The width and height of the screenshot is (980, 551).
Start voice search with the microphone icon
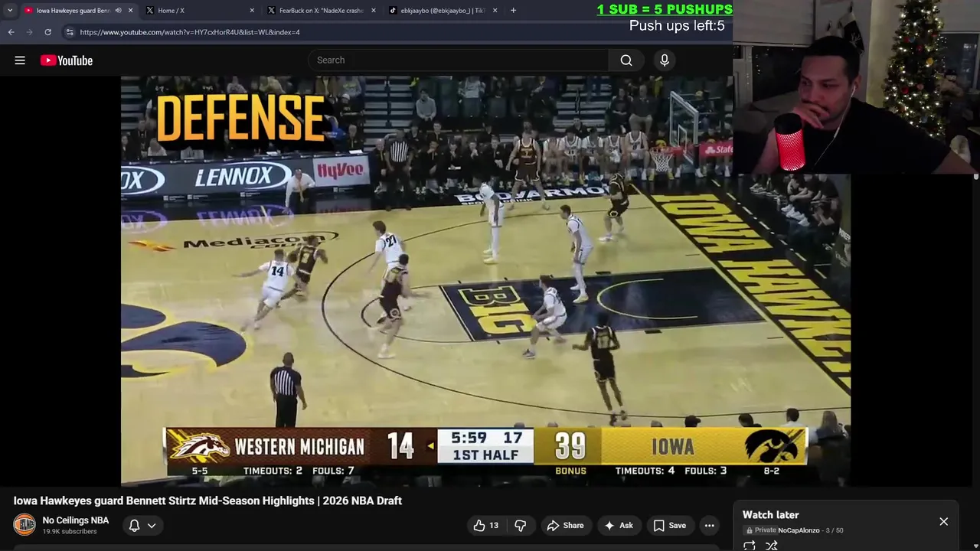coord(665,60)
